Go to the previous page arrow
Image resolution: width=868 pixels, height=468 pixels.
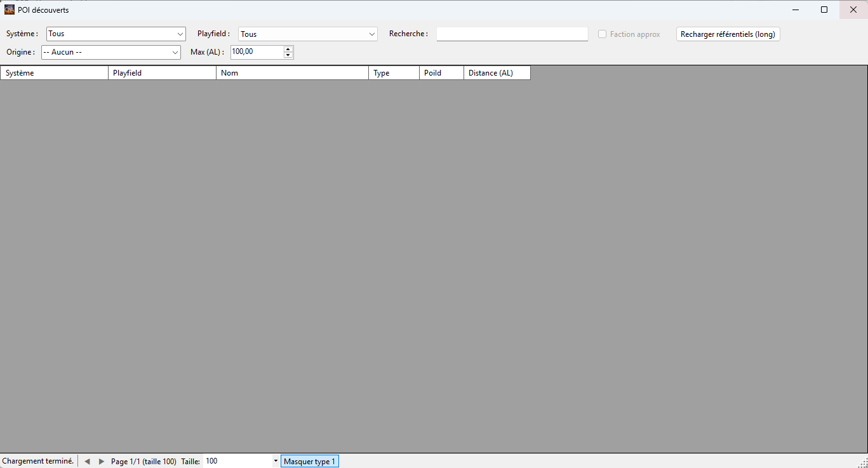pos(88,462)
